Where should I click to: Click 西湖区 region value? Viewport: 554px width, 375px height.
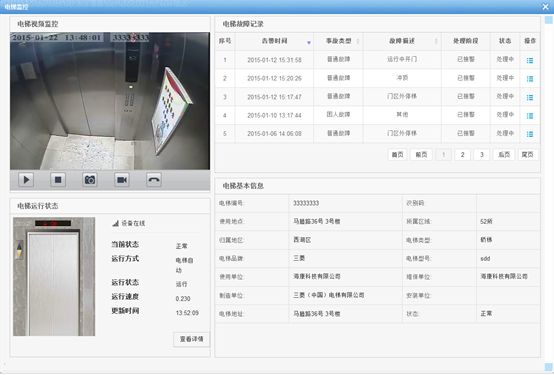302,240
